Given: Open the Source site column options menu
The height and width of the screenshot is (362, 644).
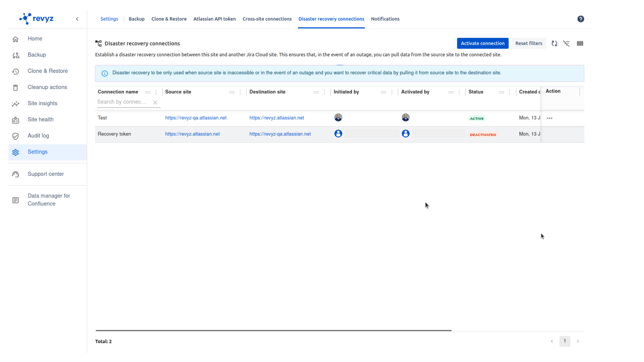Looking at the screenshot, I should pos(240,92).
